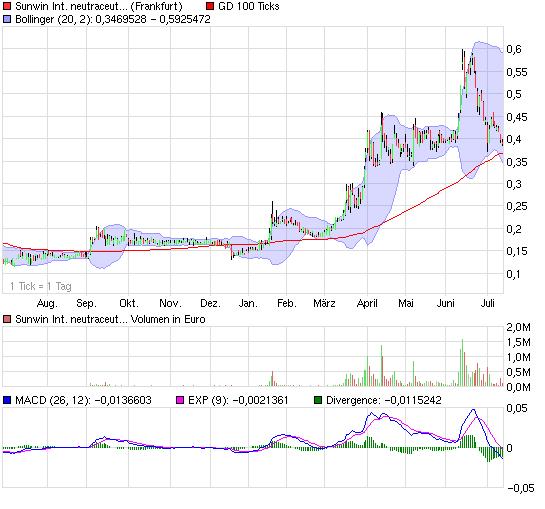This screenshot has height=509, width=545.
Task: Click the magenta EXP legend swatch
Action: tap(180, 400)
